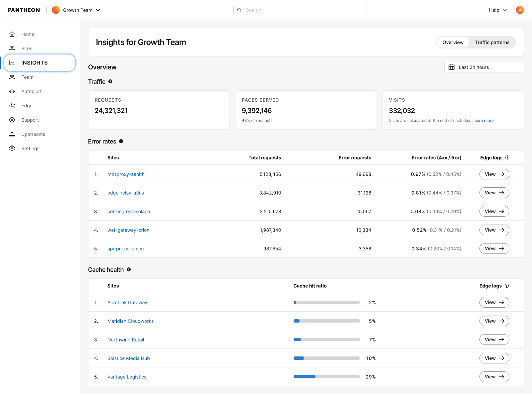Image resolution: width=532 pixels, height=394 pixels.
Task: Click Edge logs info icon in Error rates table
Action: (x=507, y=157)
